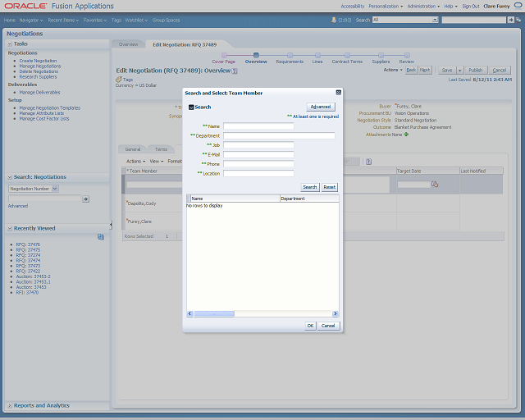Image resolution: width=525 pixels, height=420 pixels.
Task: Click the results scroll left arrow
Action: [x=189, y=313]
